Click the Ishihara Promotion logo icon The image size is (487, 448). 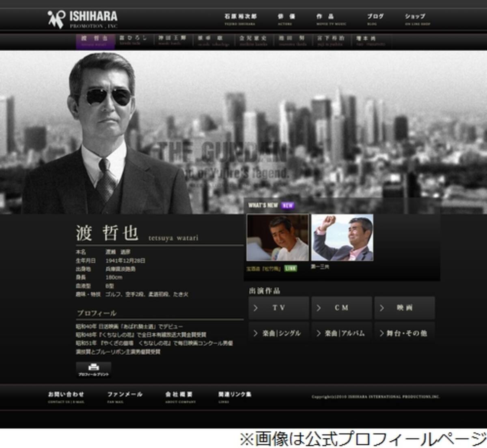[55, 17]
